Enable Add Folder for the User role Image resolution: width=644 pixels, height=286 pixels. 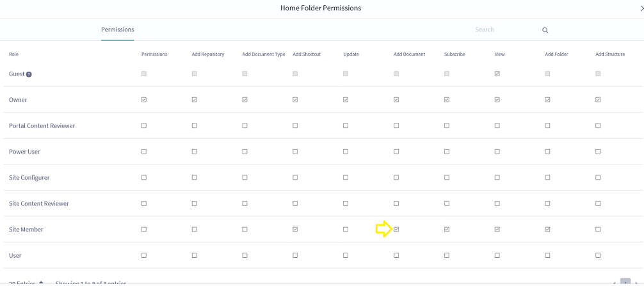click(547, 255)
